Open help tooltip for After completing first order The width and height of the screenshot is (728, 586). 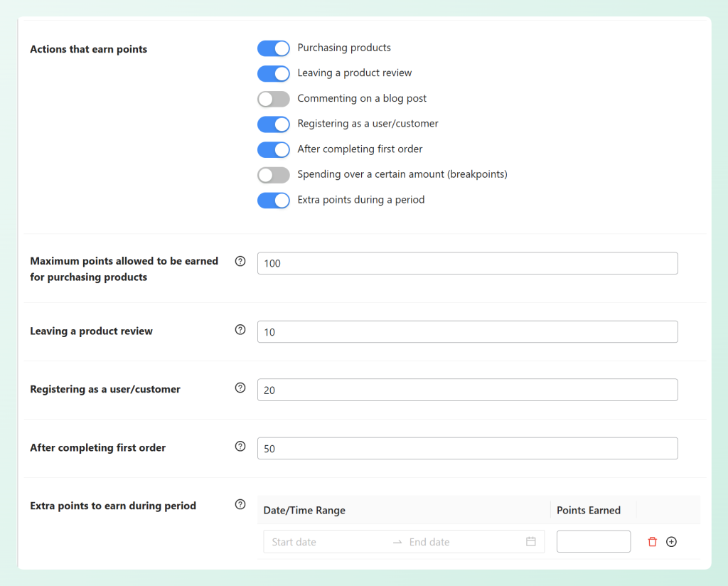(240, 446)
